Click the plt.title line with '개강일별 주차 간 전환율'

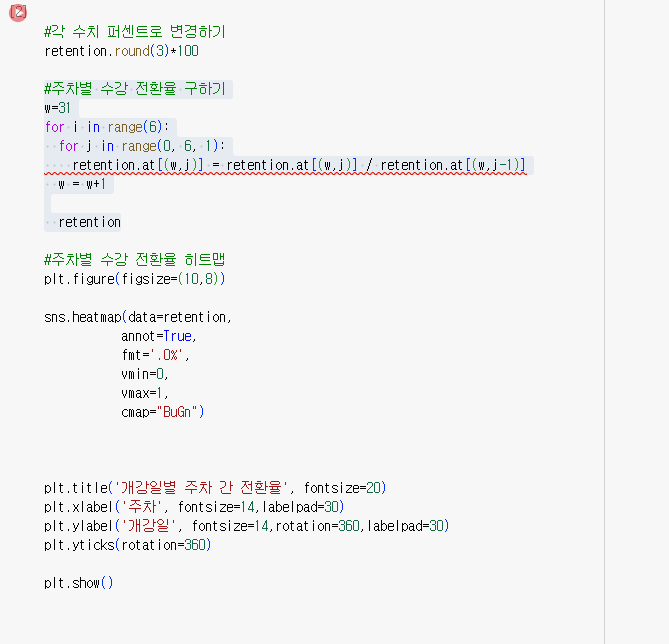(x=215, y=488)
